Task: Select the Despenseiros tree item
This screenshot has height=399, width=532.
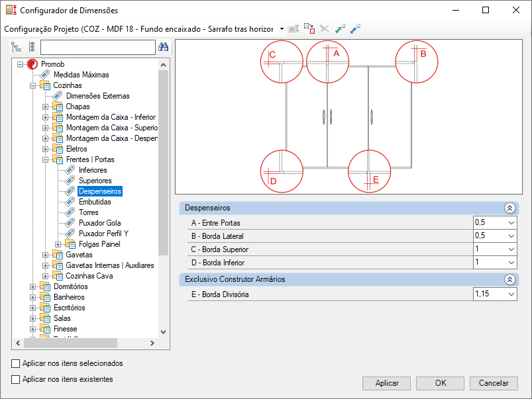Action: [100, 191]
